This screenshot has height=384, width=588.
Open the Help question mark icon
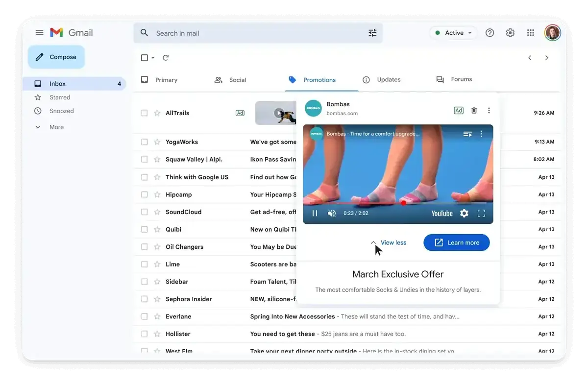[490, 33]
